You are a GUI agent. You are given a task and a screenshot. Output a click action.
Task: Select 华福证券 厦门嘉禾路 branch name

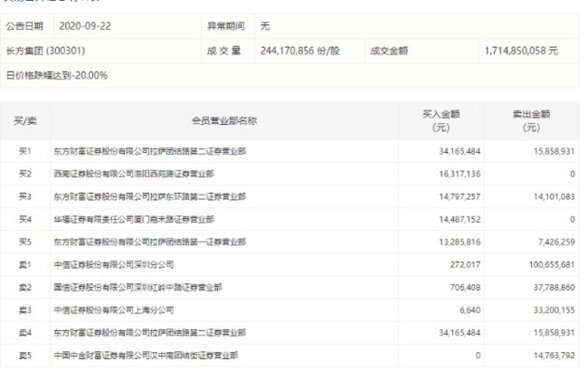[134, 219]
